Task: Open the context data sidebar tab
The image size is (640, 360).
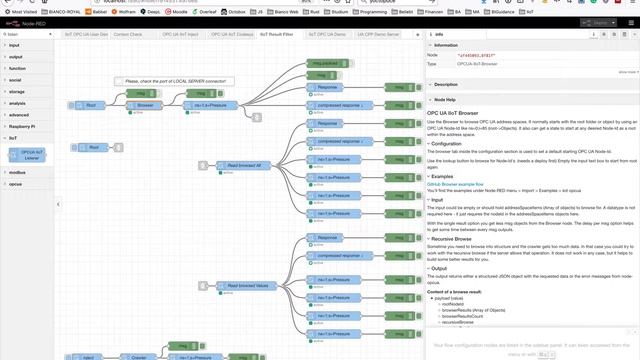Action: (624, 35)
